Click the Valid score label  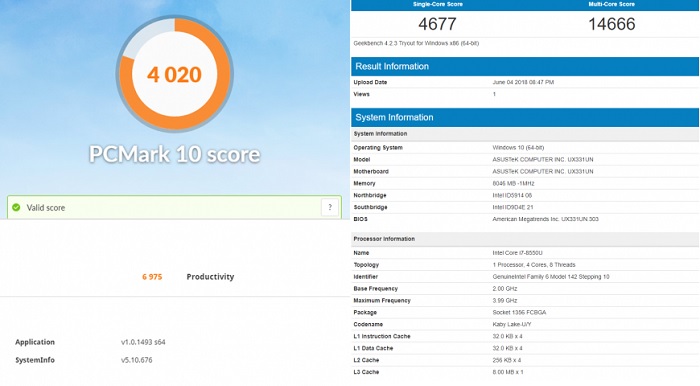point(46,208)
